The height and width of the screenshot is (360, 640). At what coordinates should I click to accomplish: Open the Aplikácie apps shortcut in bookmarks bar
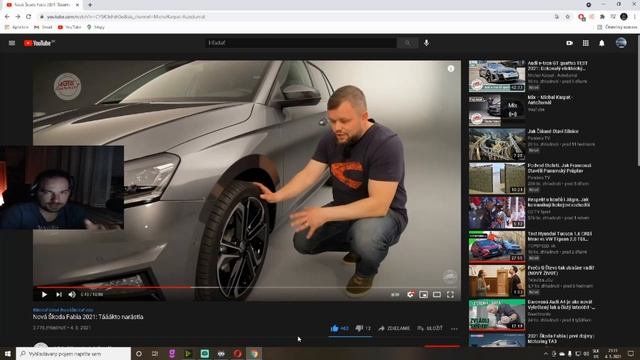[x=16, y=27]
